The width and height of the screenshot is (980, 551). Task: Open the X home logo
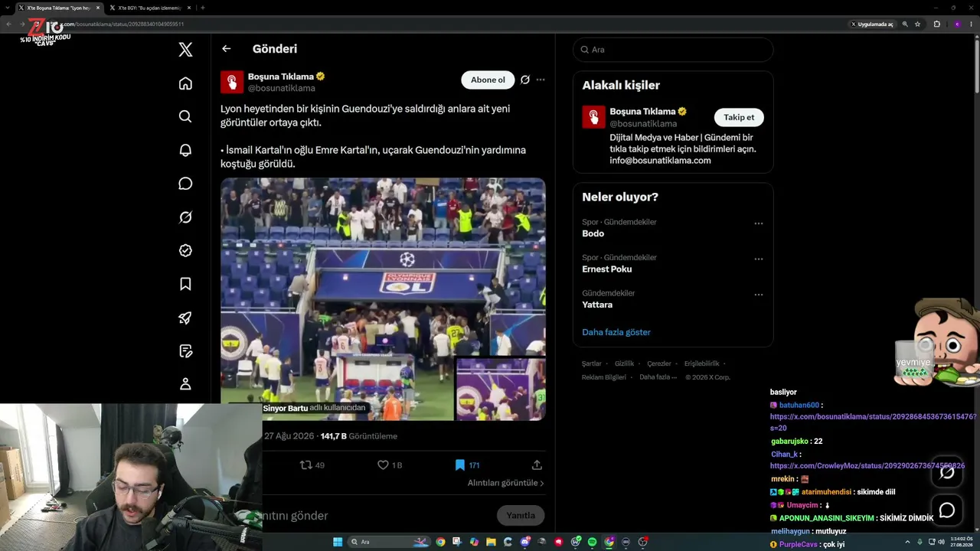(185, 50)
